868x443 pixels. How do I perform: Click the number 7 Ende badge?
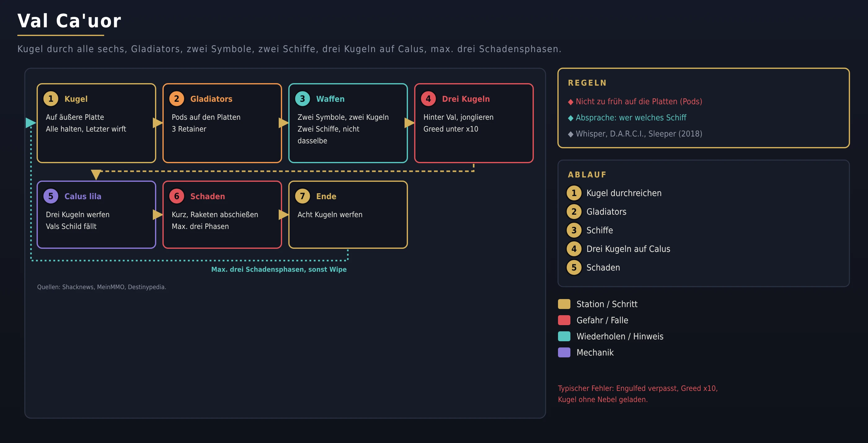[x=303, y=196]
